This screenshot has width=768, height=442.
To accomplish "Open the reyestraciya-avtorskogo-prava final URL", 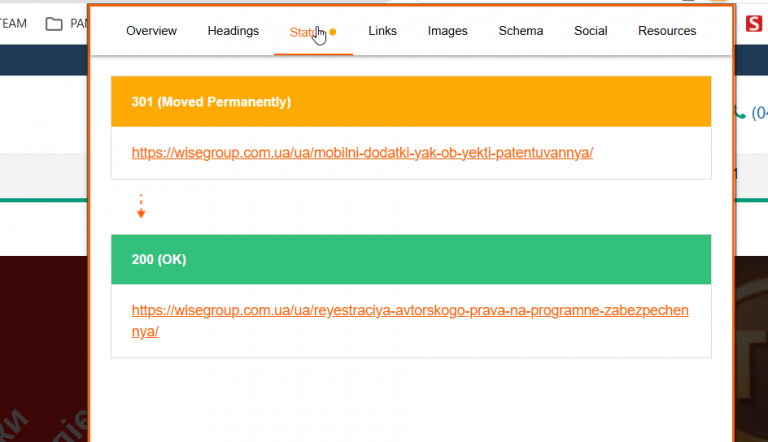I will [410, 320].
